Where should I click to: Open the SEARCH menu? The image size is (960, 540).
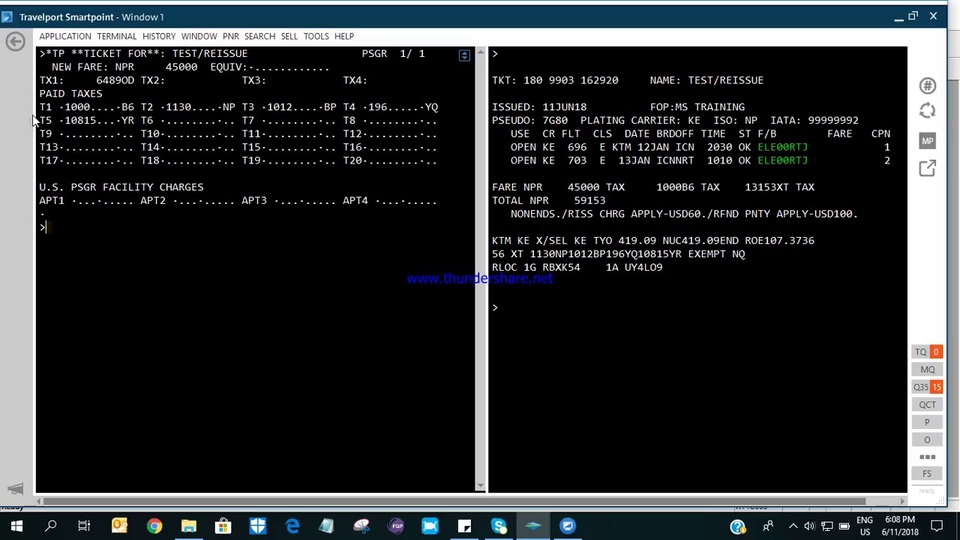point(260,36)
